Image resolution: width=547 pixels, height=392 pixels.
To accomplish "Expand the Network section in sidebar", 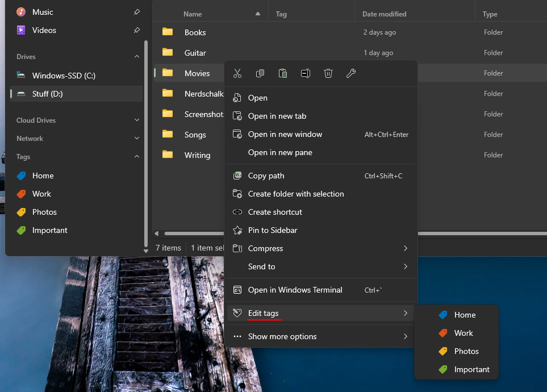I will pos(136,139).
